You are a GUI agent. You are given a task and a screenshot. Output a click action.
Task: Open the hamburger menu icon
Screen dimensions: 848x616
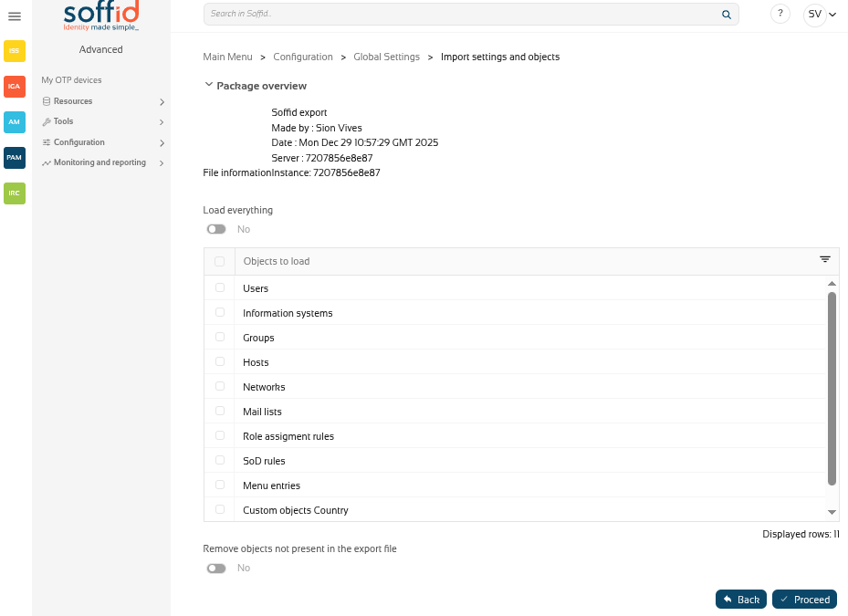coord(15,16)
